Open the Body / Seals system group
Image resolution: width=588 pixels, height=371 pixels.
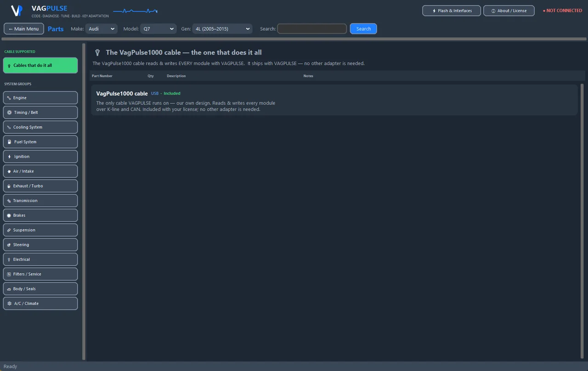point(40,289)
